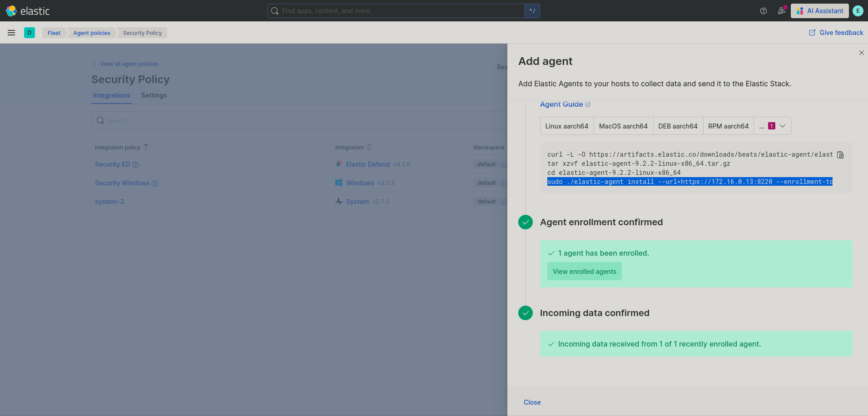868x416 pixels.
Task: Open the Help menu icon
Action: 764,11
